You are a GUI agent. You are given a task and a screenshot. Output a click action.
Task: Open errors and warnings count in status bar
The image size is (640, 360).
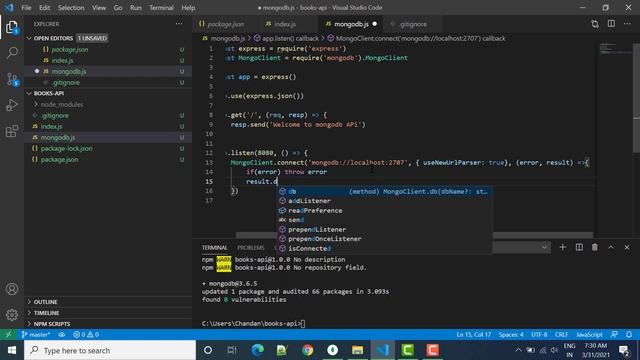86,335
